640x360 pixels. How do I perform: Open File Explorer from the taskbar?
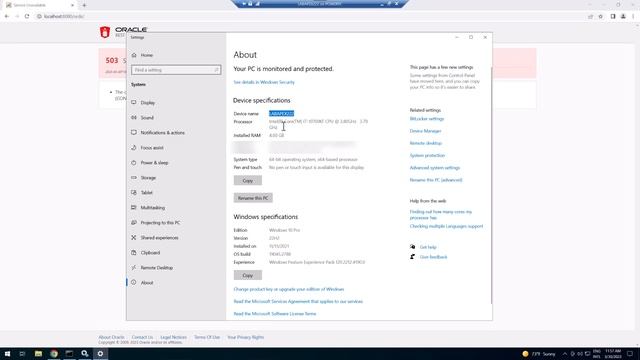point(38,353)
